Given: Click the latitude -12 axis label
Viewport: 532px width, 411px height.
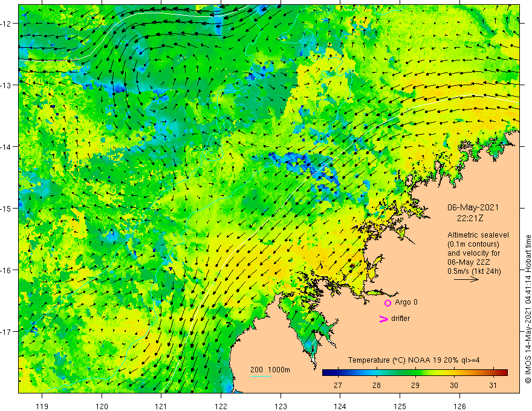Looking at the screenshot, I should [7, 24].
